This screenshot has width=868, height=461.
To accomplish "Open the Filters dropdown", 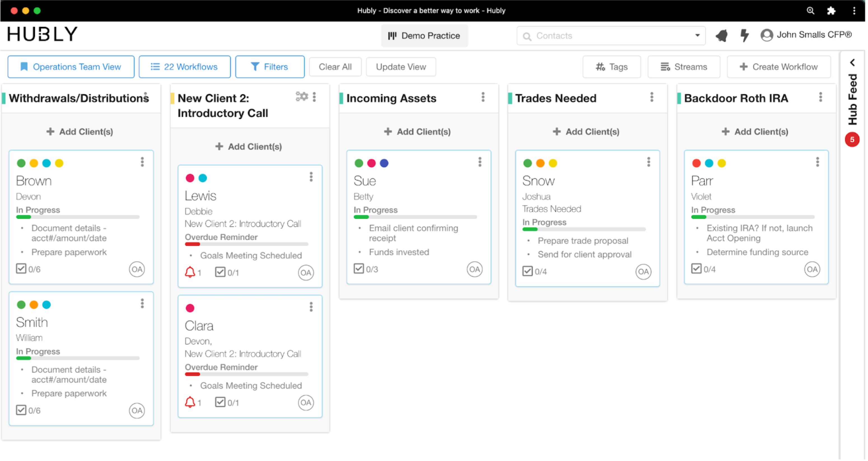I will (x=270, y=67).
